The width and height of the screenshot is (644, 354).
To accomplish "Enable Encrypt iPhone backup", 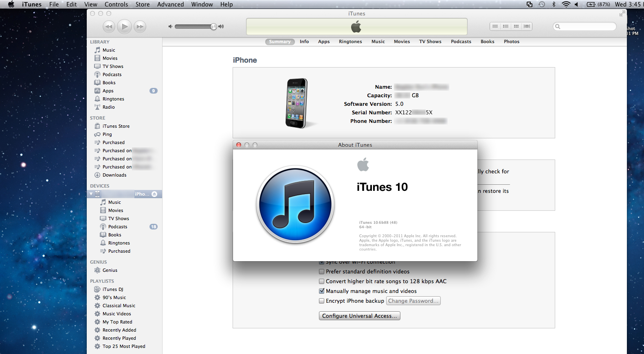I will click(322, 301).
